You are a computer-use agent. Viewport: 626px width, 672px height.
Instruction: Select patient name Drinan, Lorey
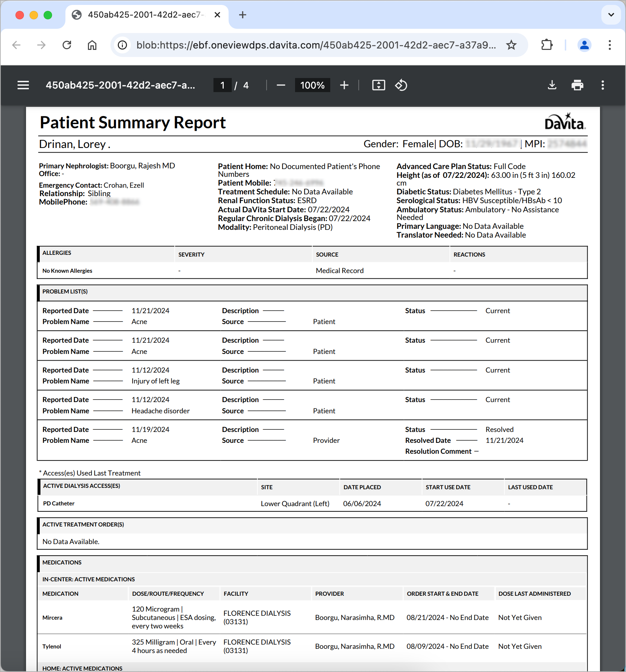pos(75,144)
